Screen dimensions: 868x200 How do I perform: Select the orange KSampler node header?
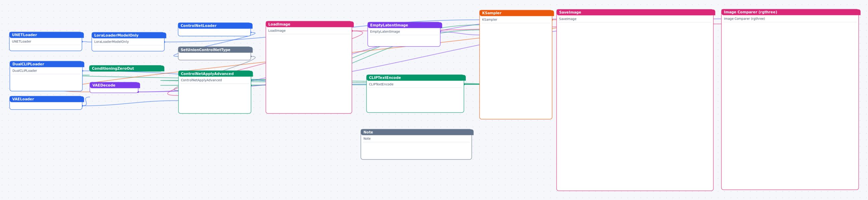516,13
